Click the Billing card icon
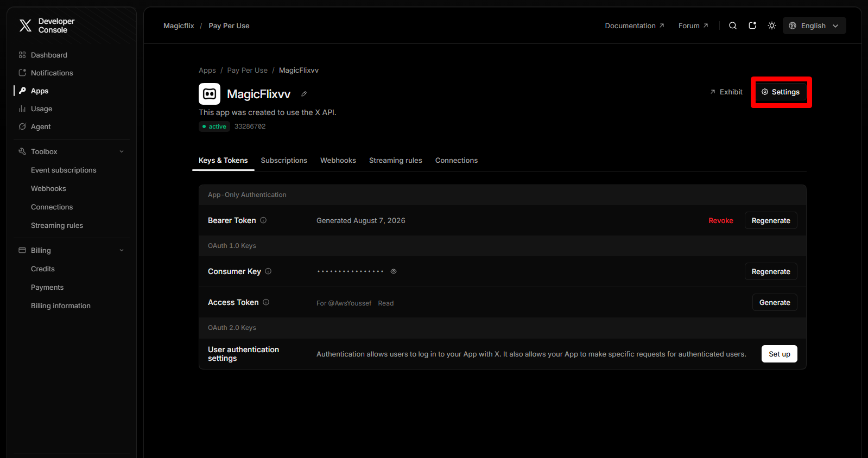 [x=22, y=250]
